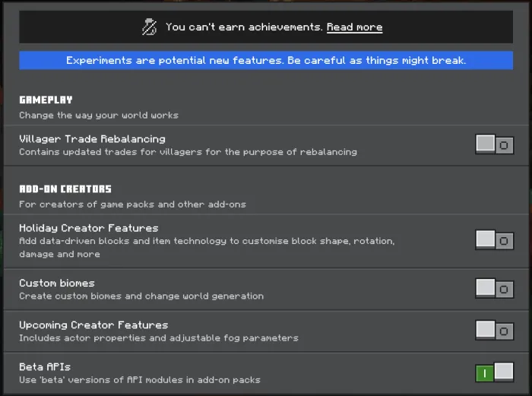Click 'Create custom biomes and change world generation'
Screen dimensions: 532x396
point(141,296)
